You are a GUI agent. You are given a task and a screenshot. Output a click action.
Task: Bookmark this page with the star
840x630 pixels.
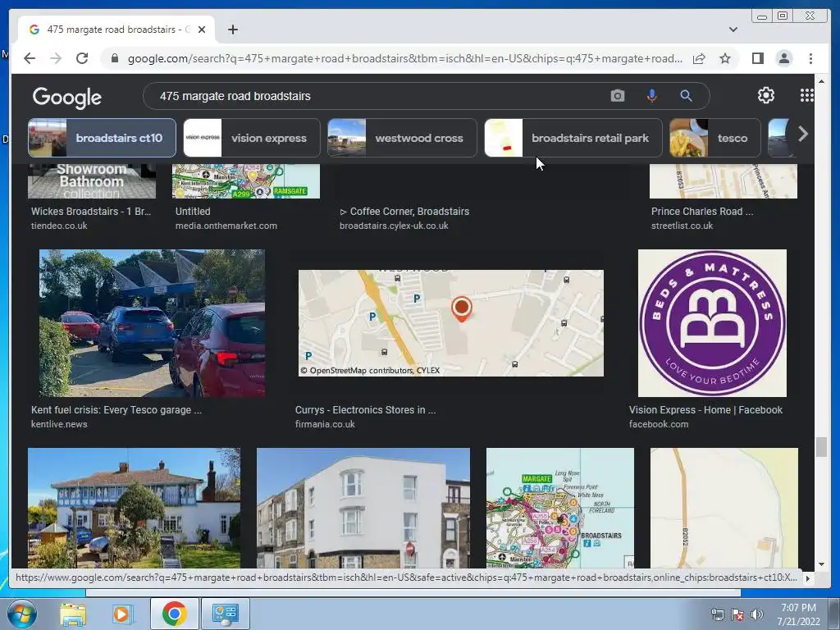pyautogui.click(x=725, y=58)
